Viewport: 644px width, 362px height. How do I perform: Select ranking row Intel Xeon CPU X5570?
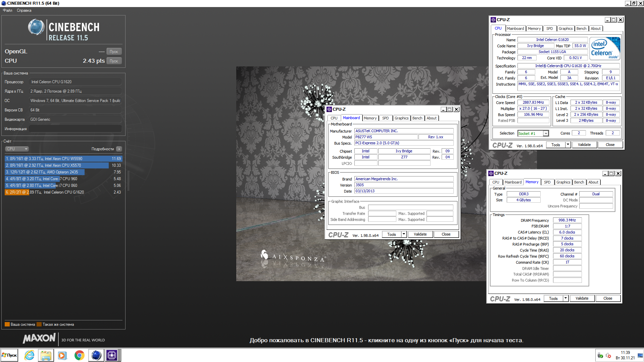63,165
